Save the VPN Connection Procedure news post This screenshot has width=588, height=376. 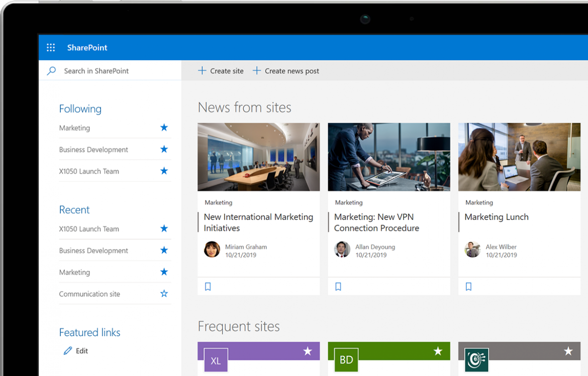(338, 286)
